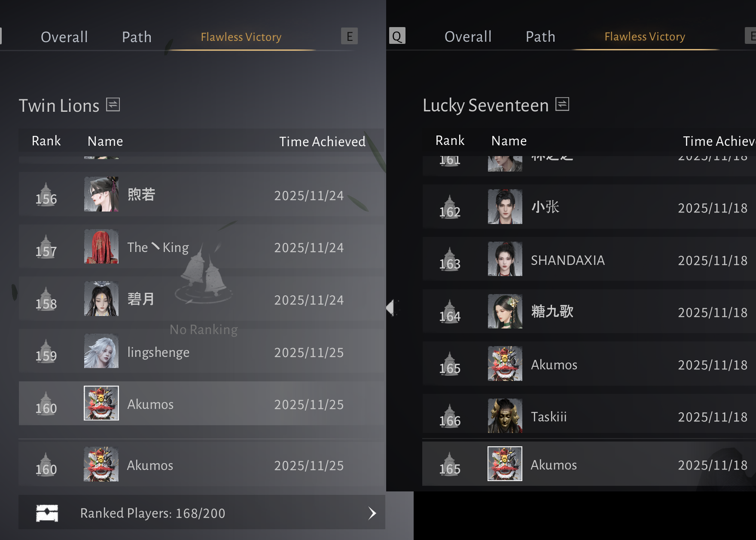Open lingshenge's white-haired avatar

point(101,351)
